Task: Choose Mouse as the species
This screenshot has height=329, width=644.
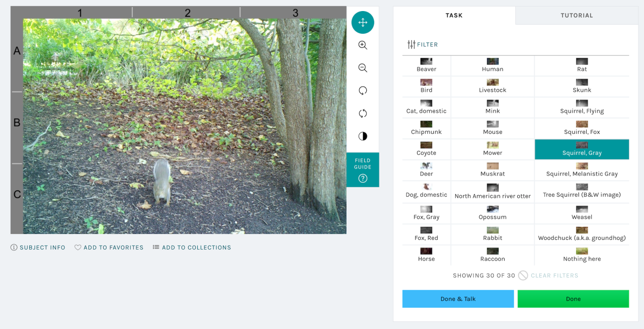Action: tap(493, 128)
